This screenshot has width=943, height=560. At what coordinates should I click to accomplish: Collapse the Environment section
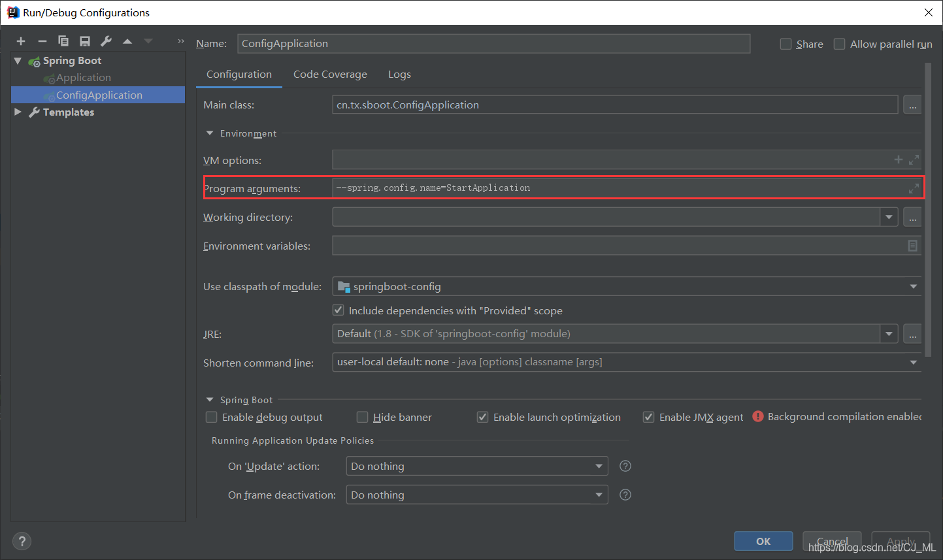click(210, 133)
